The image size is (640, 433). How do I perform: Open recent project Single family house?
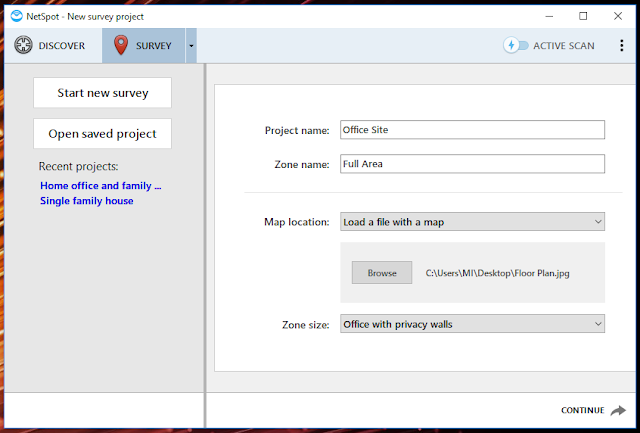pos(87,201)
